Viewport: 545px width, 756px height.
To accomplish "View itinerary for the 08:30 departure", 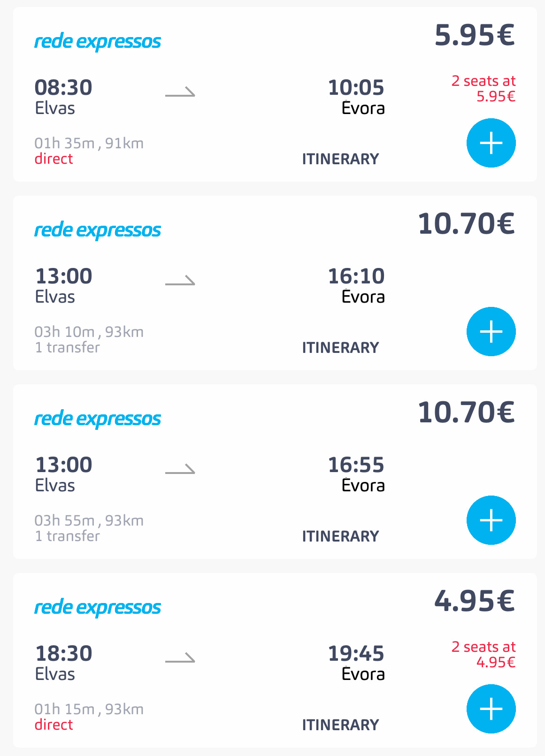I will pyautogui.click(x=340, y=159).
